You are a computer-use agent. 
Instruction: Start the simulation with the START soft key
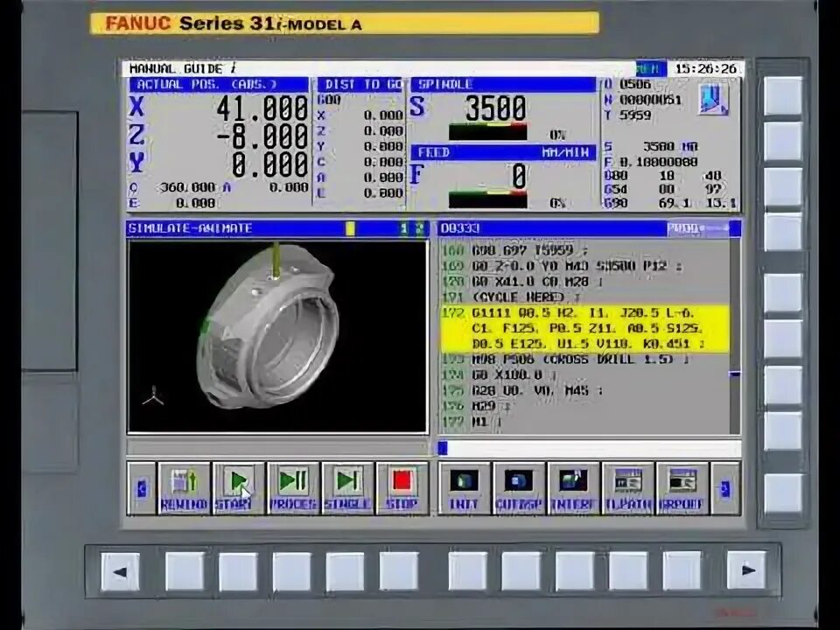point(238,488)
